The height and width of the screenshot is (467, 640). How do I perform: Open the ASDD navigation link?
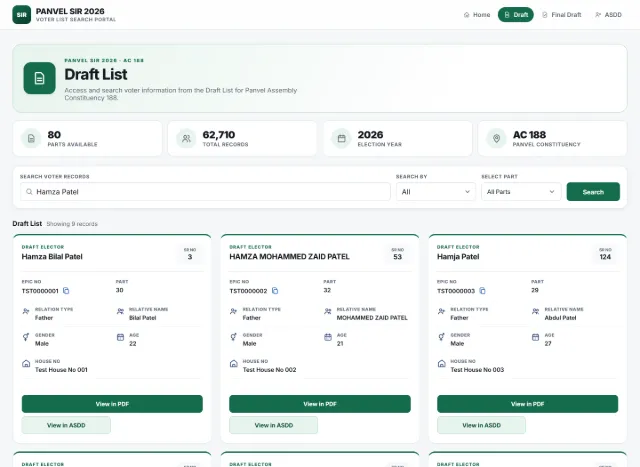click(608, 15)
